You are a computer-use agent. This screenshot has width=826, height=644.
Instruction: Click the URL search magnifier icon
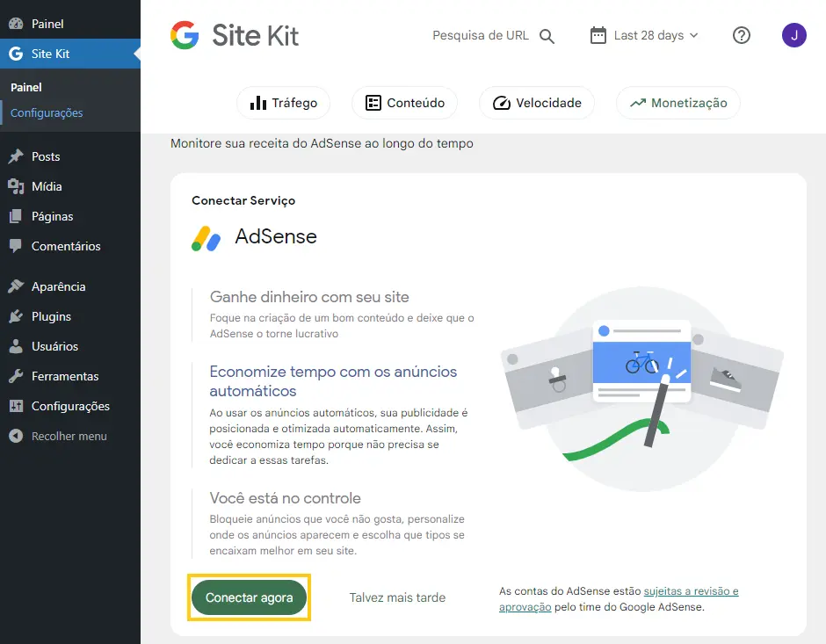coord(547,36)
